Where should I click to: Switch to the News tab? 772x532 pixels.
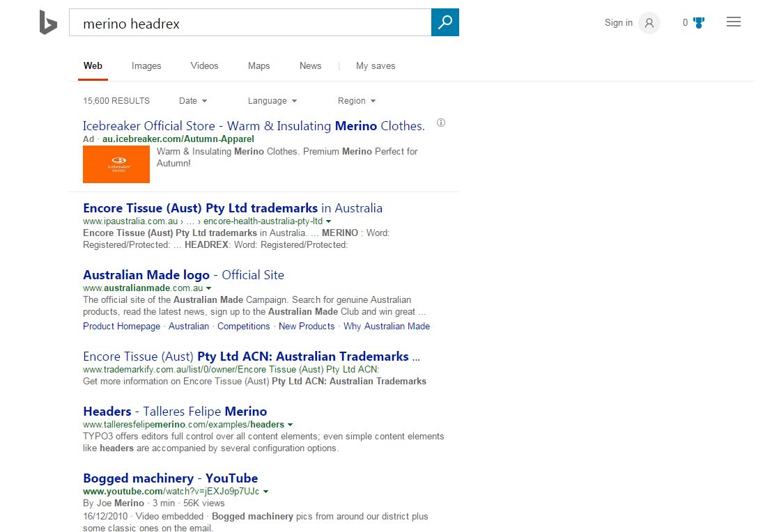tap(310, 66)
